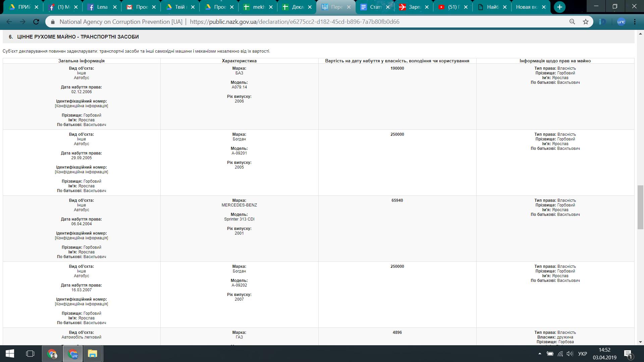The image size is (644, 362).
Task: Bookmark this page with the star icon
Action: click(x=586, y=22)
